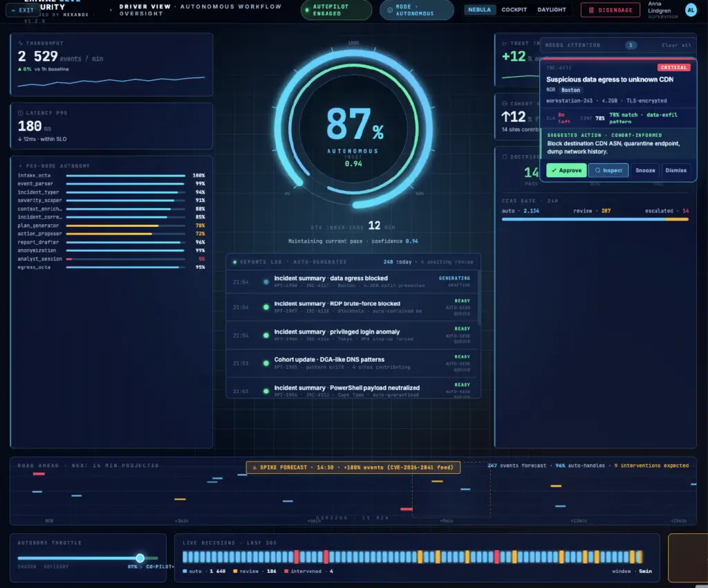Select action_proposer node bar

(126, 234)
